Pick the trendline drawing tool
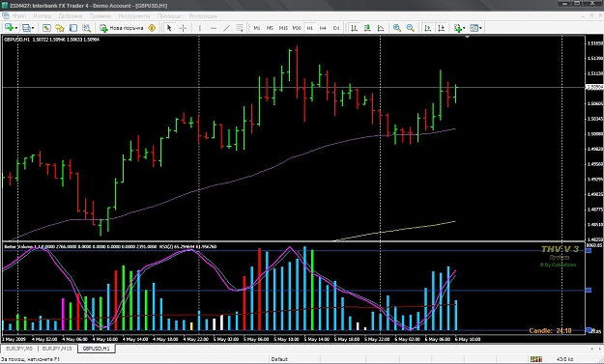Screen dimensions: 604x364 click(226, 28)
